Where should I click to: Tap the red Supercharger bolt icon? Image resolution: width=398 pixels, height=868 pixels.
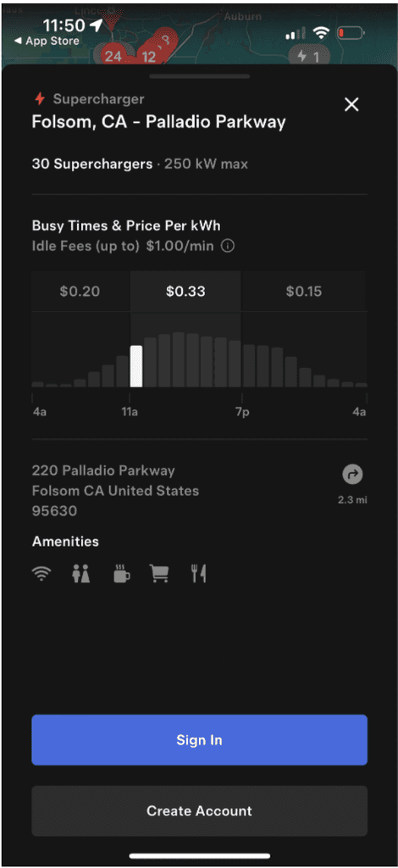[x=40, y=99]
